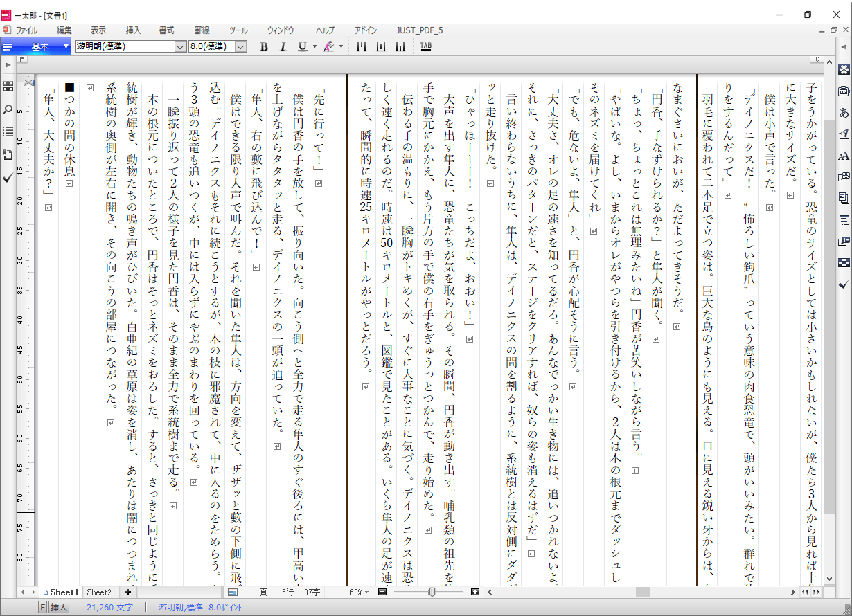This screenshot has height=616, width=852.
Task: Expand the 160% zoom level dropdown
Action: pyautogui.click(x=359, y=592)
